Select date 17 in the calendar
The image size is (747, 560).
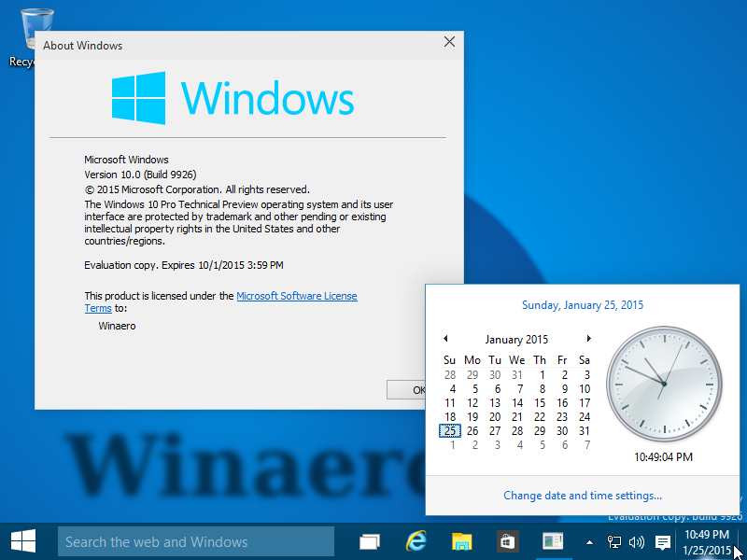pyautogui.click(x=585, y=403)
